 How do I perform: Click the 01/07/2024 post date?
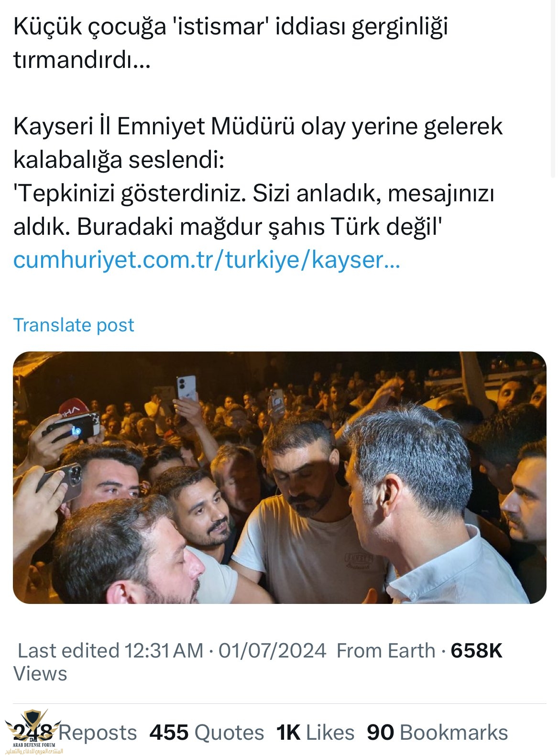(273, 651)
